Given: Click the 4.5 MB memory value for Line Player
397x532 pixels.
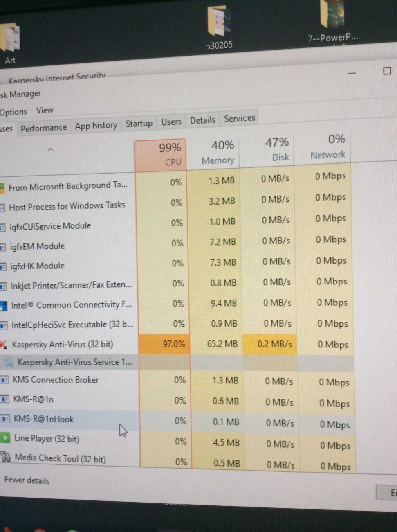Looking at the screenshot, I should (226, 442).
